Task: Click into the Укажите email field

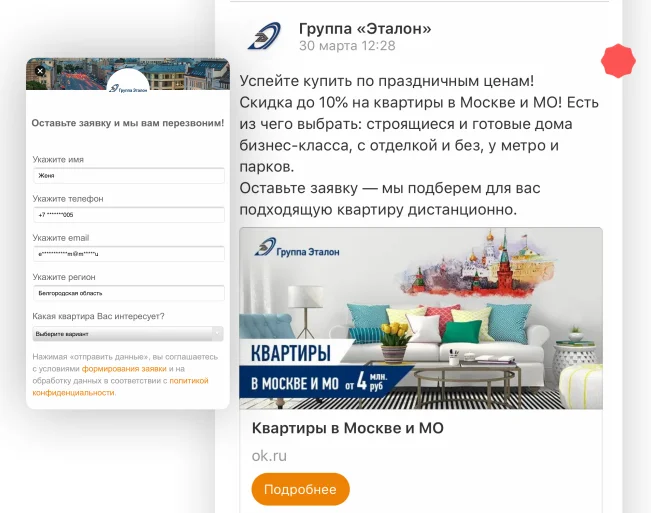Action: pos(129,254)
